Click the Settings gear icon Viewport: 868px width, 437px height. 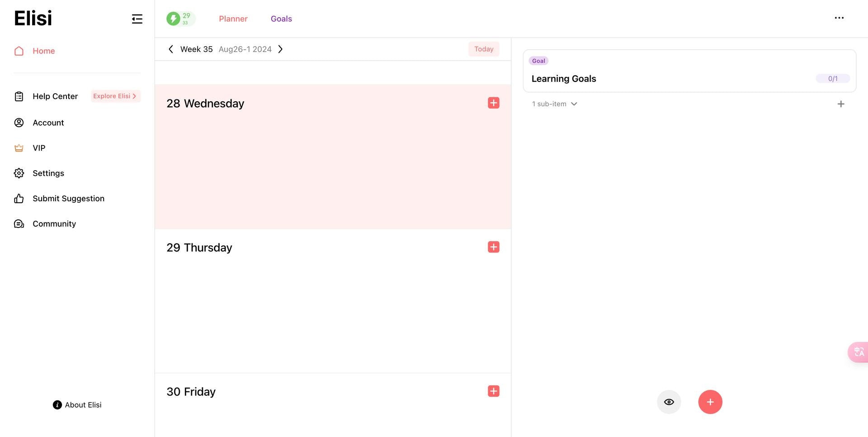19,173
